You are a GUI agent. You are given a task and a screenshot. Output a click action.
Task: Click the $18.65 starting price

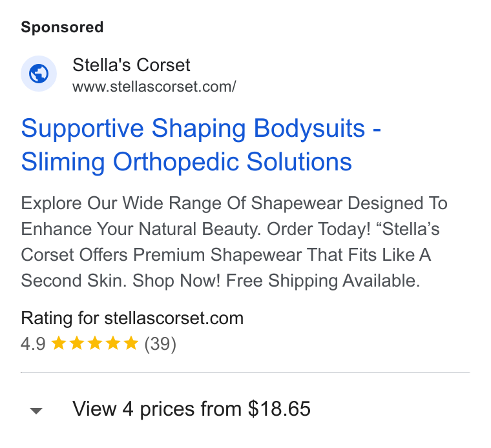[x=279, y=409]
